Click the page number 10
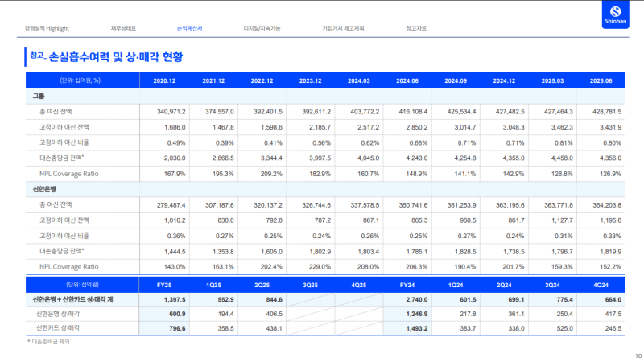 click(638, 355)
